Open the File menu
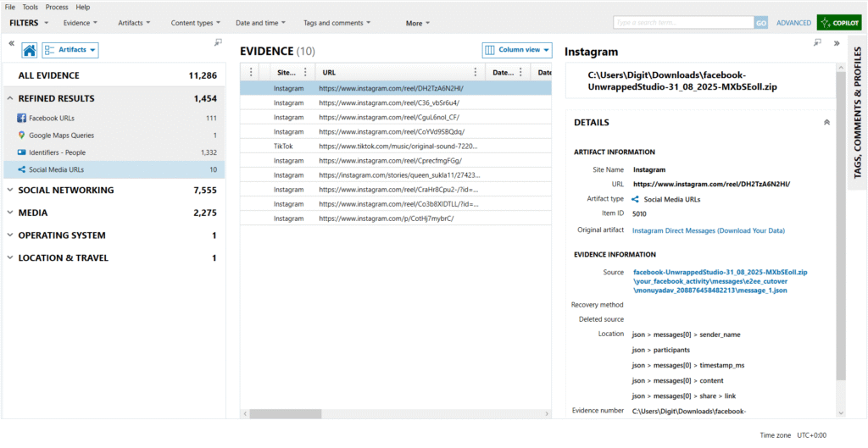The height and width of the screenshot is (448, 868). [10, 7]
